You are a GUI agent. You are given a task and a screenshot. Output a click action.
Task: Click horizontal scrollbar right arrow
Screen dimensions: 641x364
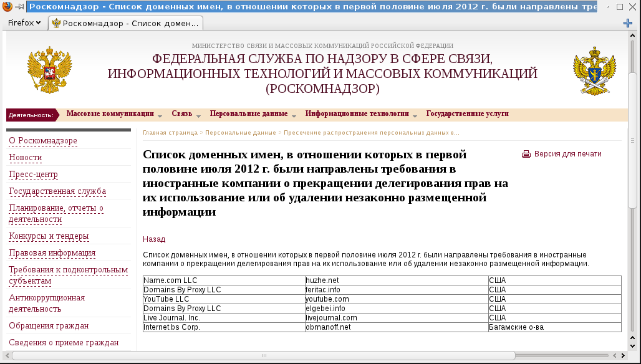624,355
